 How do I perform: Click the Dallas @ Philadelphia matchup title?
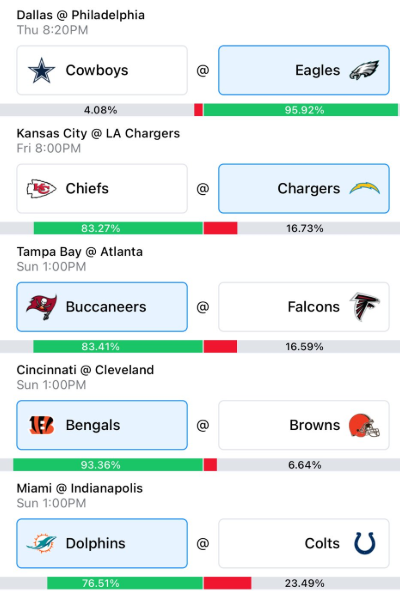pos(81,15)
